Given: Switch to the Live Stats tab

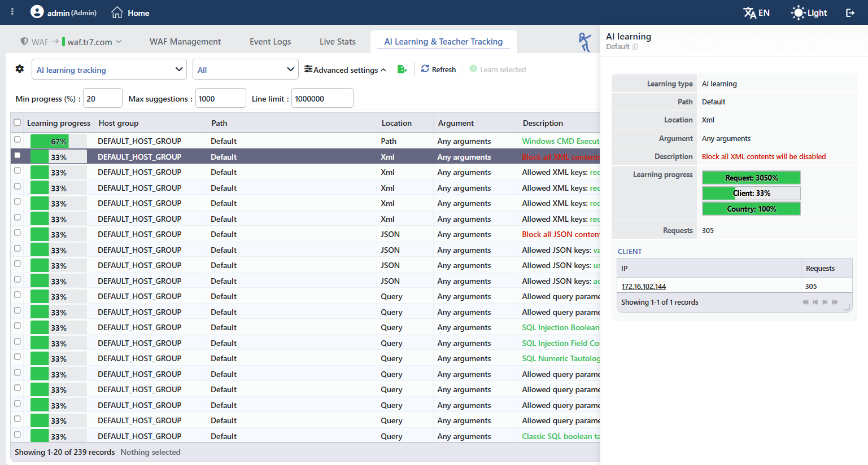Looking at the screenshot, I should (x=338, y=41).
